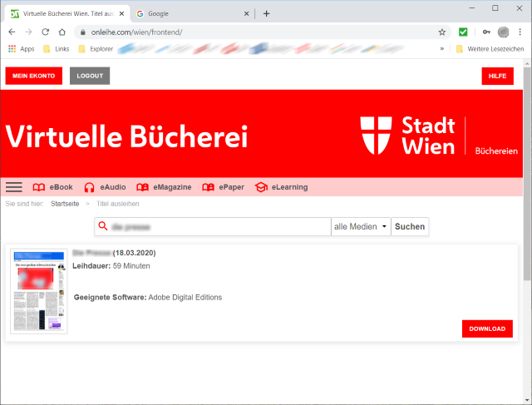Switch to the Google tab
This screenshot has height=405, width=532.
point(192,13)
